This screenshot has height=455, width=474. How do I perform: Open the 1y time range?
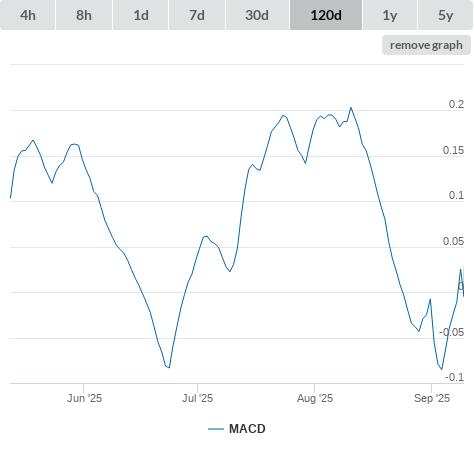point(390,15)
